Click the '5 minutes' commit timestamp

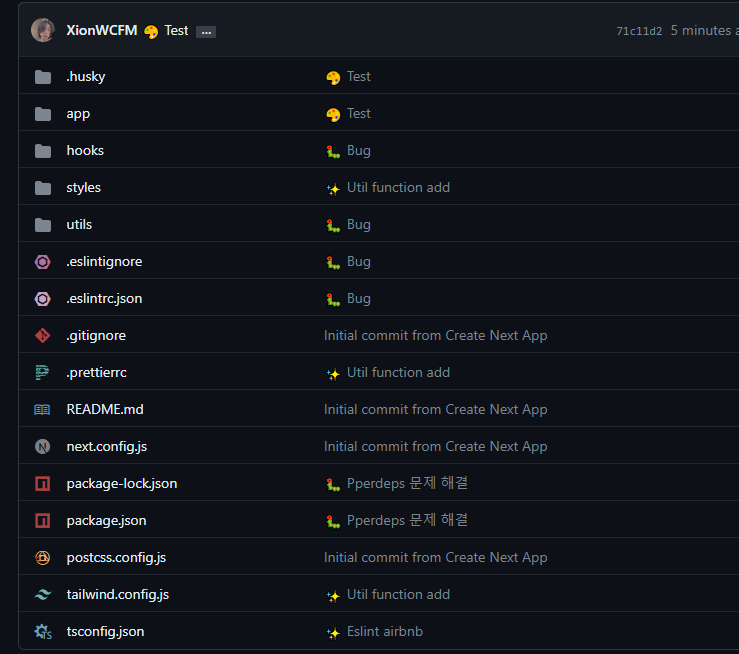705,31
